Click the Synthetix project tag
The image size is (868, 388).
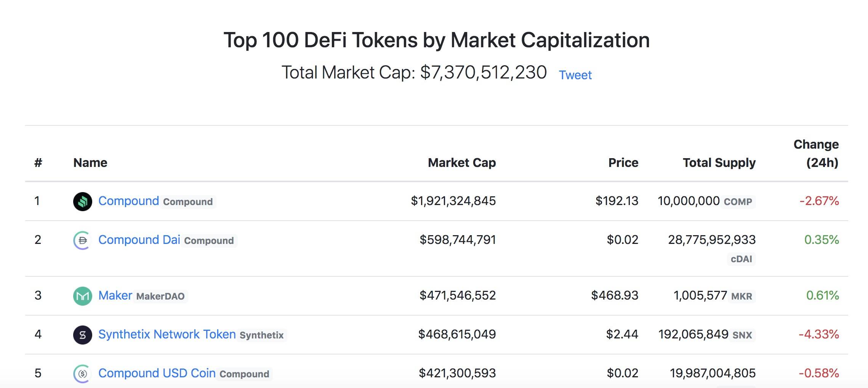tap(261, 335)
